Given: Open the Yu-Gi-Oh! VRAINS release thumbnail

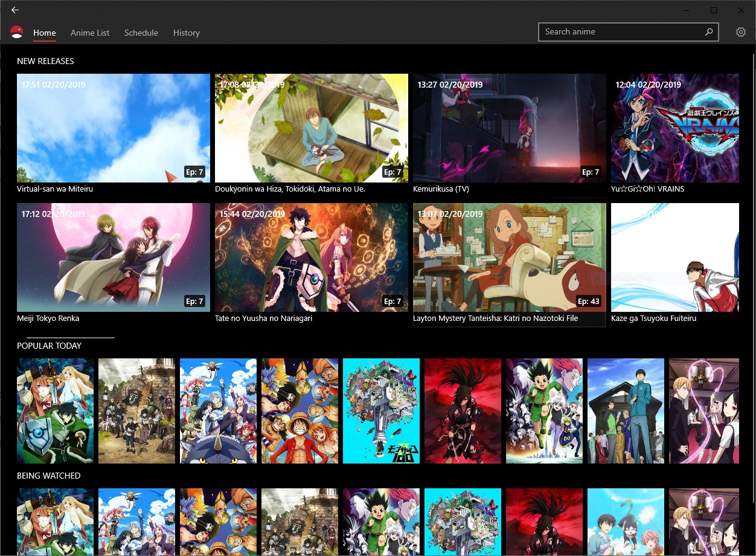Looking at the screenshot, I should click(675, 128).
